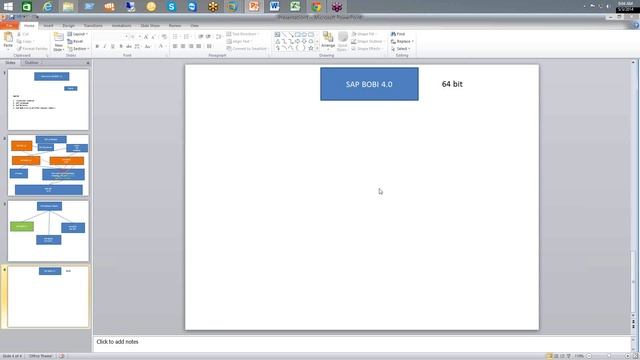Center text in Paragraph group
The width and height of the screenshot is (640, 360).
(x=183, y=47)
